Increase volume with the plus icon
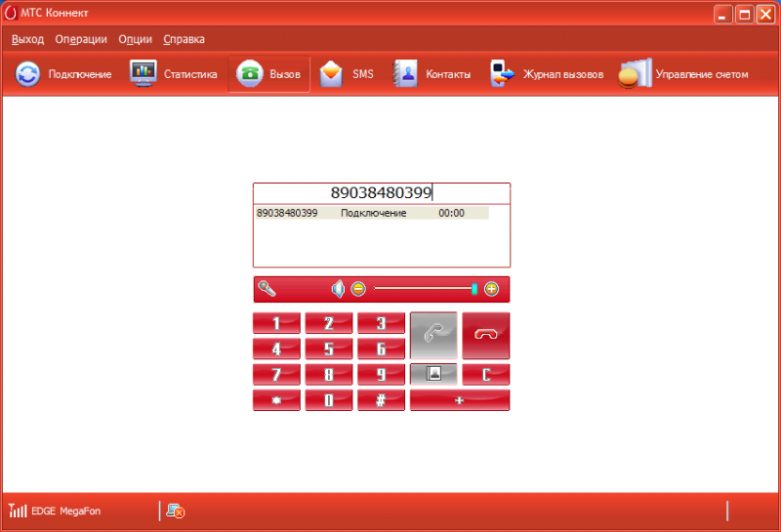The height and width of the screenshot is (532, 781). tap(492, 289)
